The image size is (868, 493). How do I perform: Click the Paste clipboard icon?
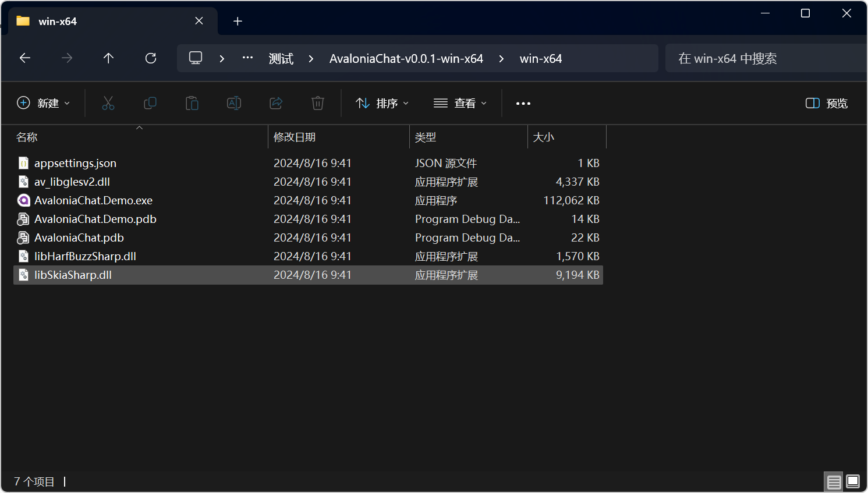[x=192, y=104]
